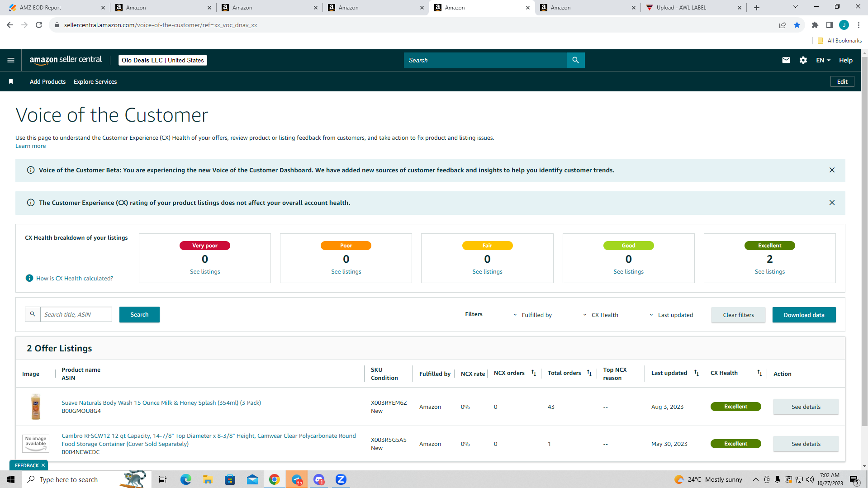Share this page via address bar icon

point(783,25)
